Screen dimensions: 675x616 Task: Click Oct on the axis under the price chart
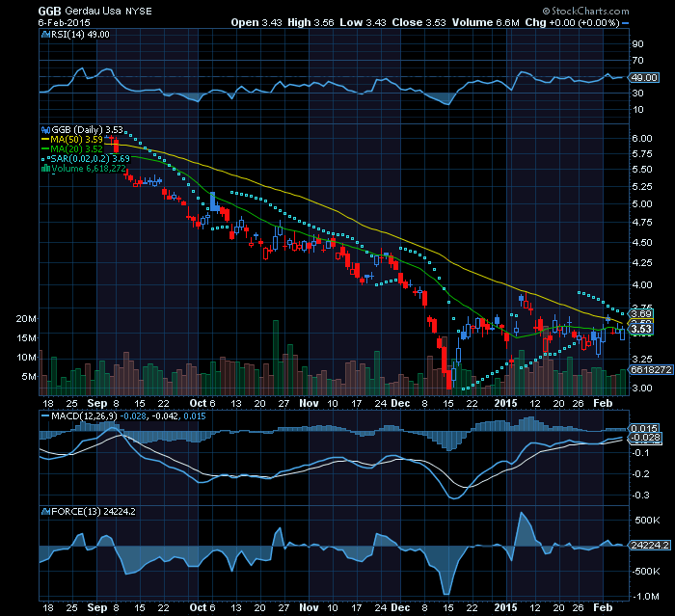coord(198,403)
